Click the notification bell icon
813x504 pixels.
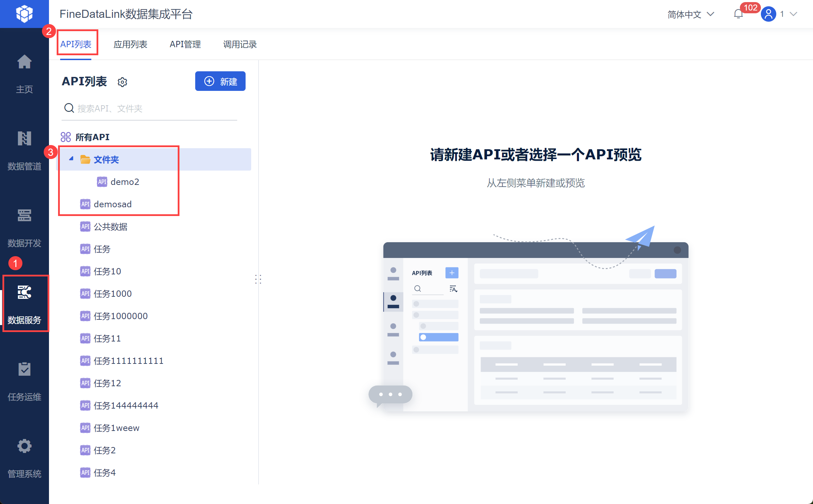click(x=738, y=14)
